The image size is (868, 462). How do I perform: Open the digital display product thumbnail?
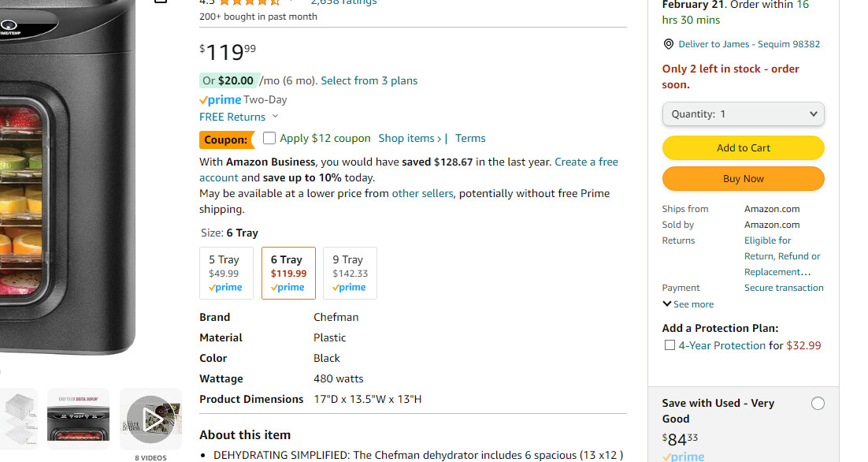78,419
